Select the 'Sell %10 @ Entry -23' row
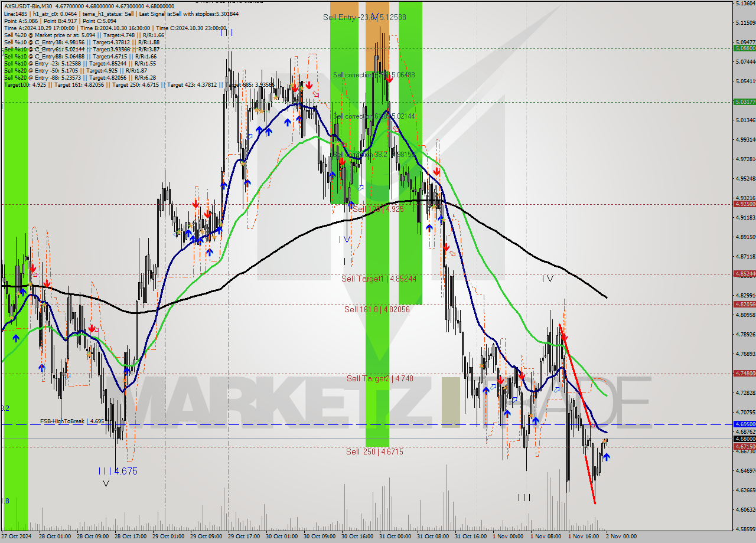 [x=80, y=63]
